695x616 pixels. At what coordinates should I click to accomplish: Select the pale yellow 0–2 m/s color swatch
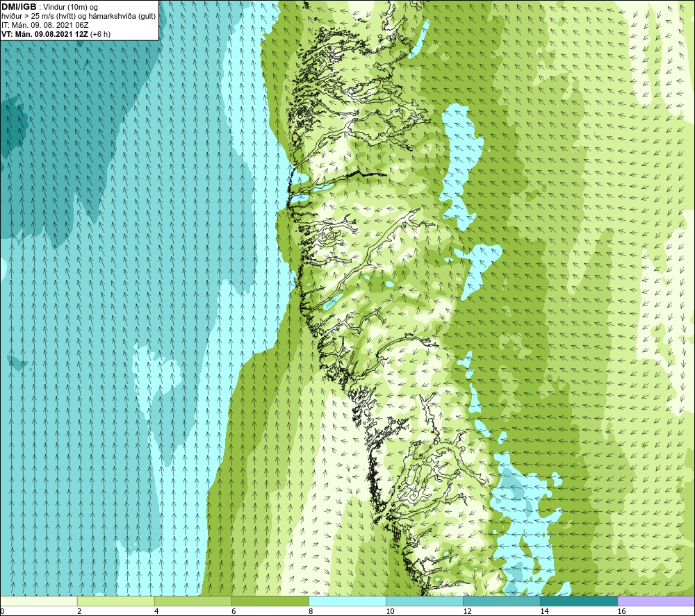(x=38, y=601)
